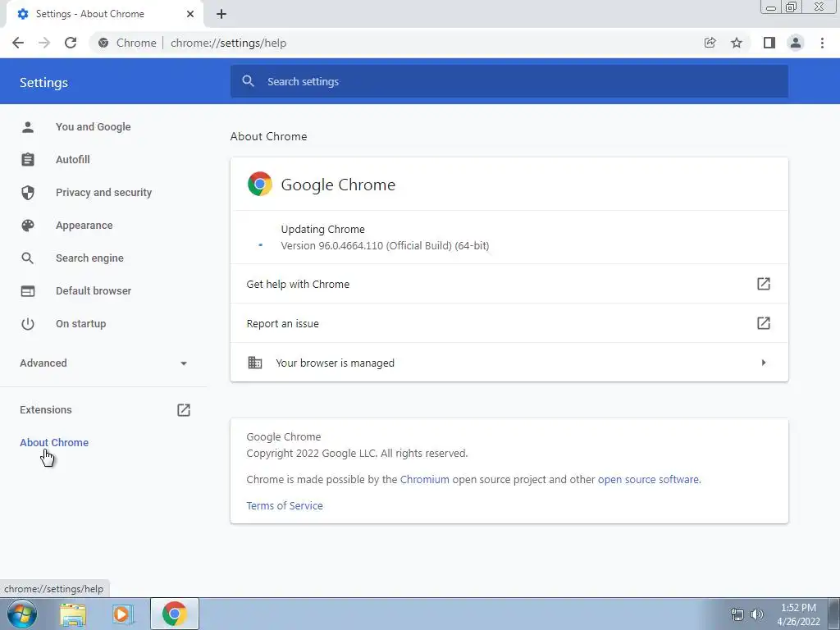Click the volume speaker icon in the system tray
Viewport: 840px width, 630px height.
[757, 614]
